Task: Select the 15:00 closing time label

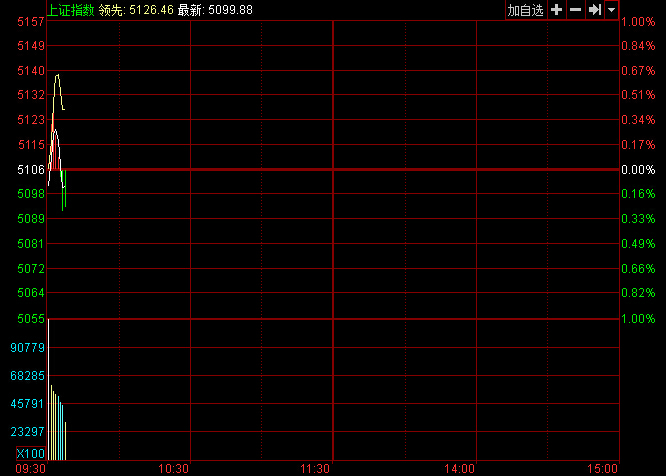Action: pos(602,468)
